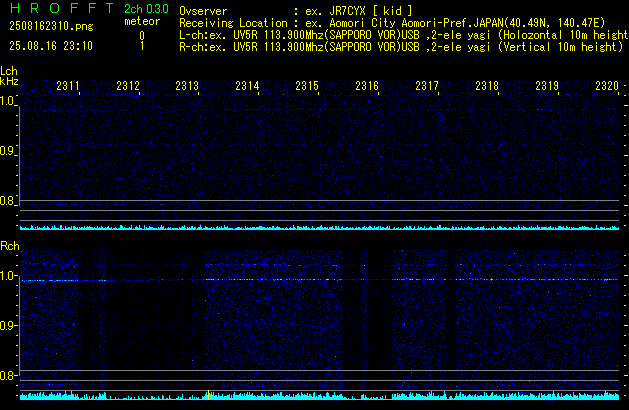Image resolution: width=629 pixels, height=410 pixels.
Task: Click the 2312 time marker
Action: 128,86
